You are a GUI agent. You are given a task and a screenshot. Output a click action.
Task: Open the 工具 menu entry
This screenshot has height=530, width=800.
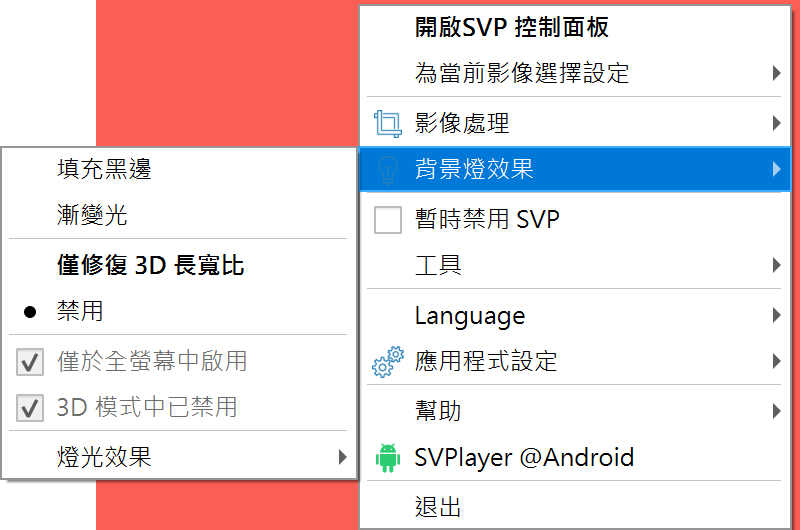pyautogui.click(x=575, y=265)
